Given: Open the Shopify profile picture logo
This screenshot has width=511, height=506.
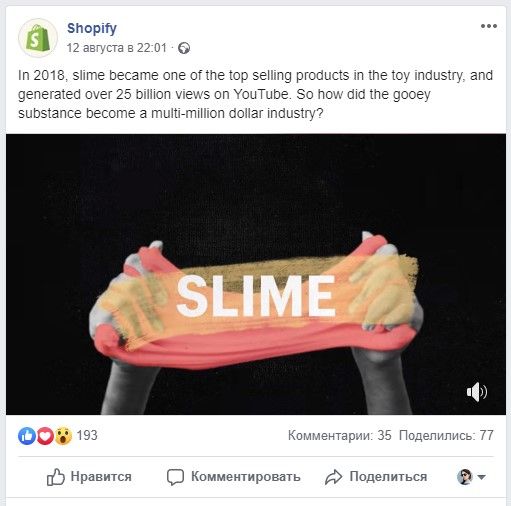Looking at the screenshot, I should coord(38,38).
